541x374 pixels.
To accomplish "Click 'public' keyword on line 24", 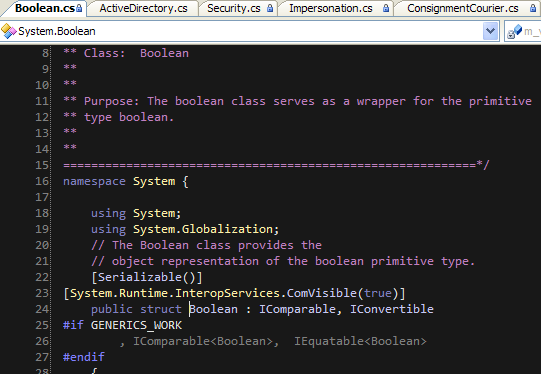I will click(x=112, y=309).
